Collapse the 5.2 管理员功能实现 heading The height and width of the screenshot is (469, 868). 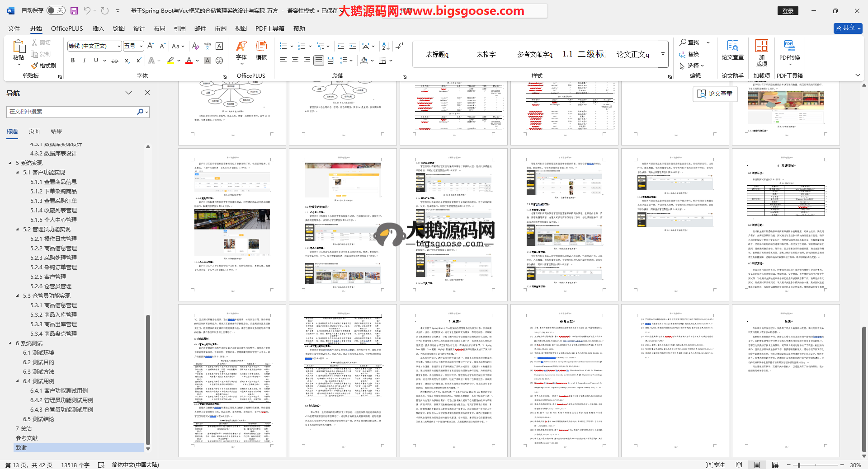coord(18,230)
